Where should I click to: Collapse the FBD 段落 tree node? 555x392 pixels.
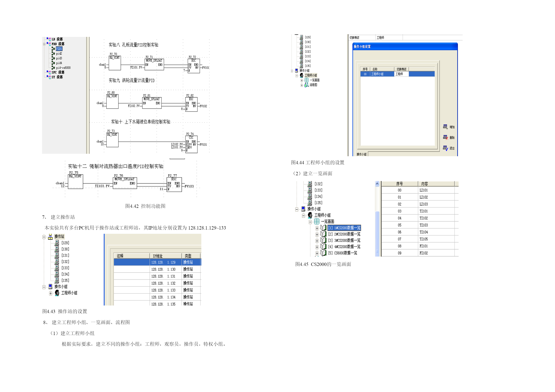click(44, 44)
